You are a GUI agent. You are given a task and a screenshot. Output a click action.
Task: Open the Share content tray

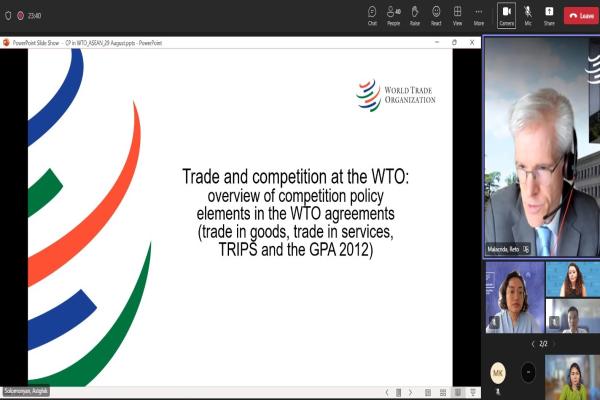[x=549, y=16]
